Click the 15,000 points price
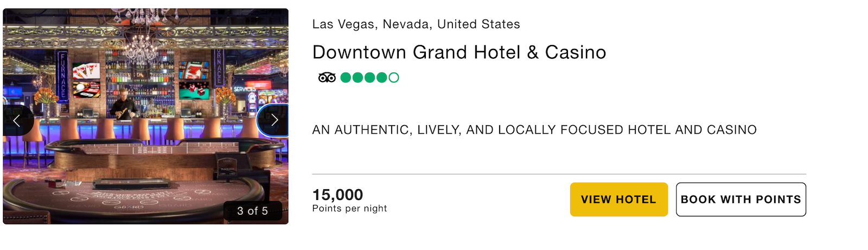This screenshot has width=868, height=250. (337, 195)
